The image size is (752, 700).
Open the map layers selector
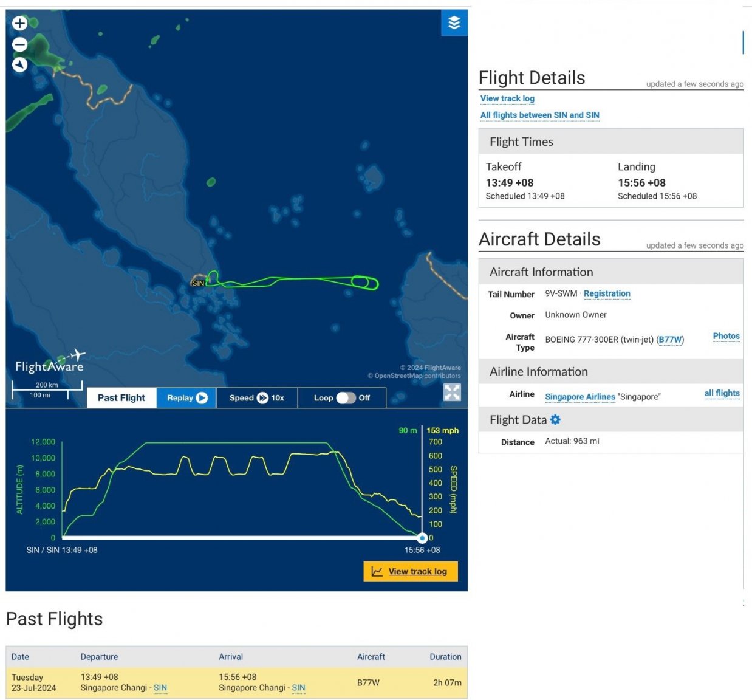tap(454, 23)
